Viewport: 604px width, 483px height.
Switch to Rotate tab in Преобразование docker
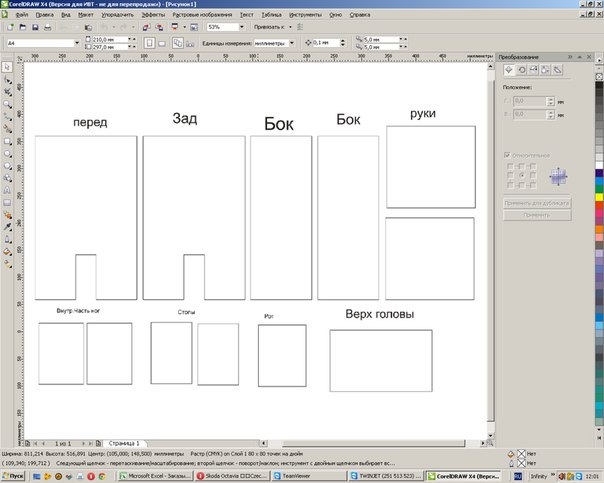pyautogui.click(x=522, y=70)
